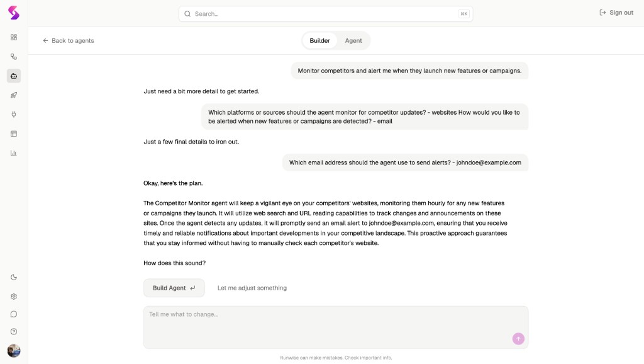Screen dimensions: 644x364
Task: Open the feedback chat bubble icon
Action: (x=14, y=314)
